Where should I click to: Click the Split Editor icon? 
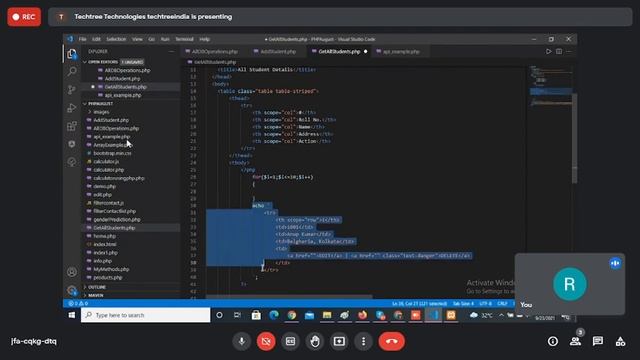coord(559,51)
